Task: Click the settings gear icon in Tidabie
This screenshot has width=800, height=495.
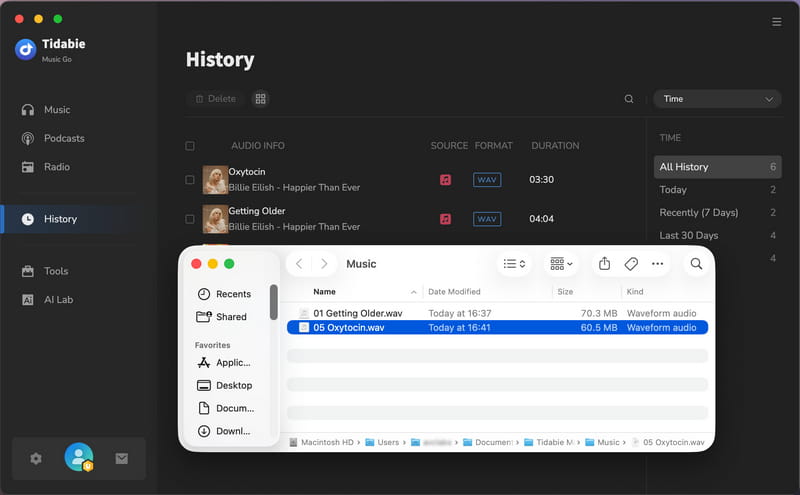Action: tap(36, 458)
